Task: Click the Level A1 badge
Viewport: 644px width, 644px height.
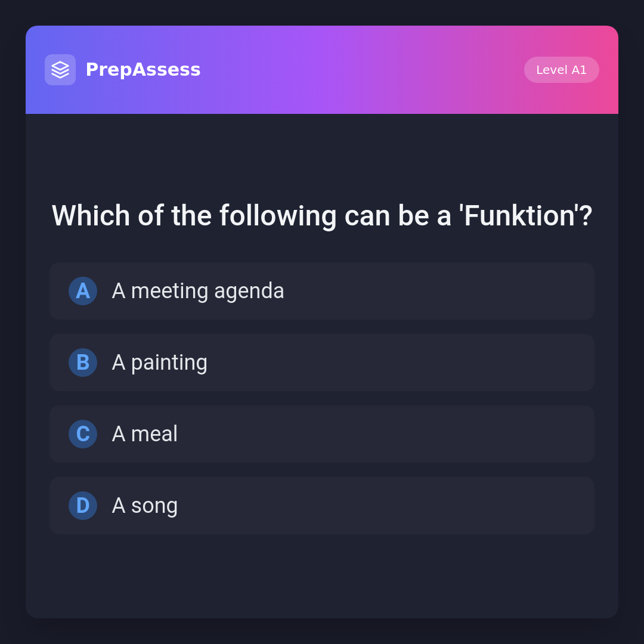Action: coord(561,70)
